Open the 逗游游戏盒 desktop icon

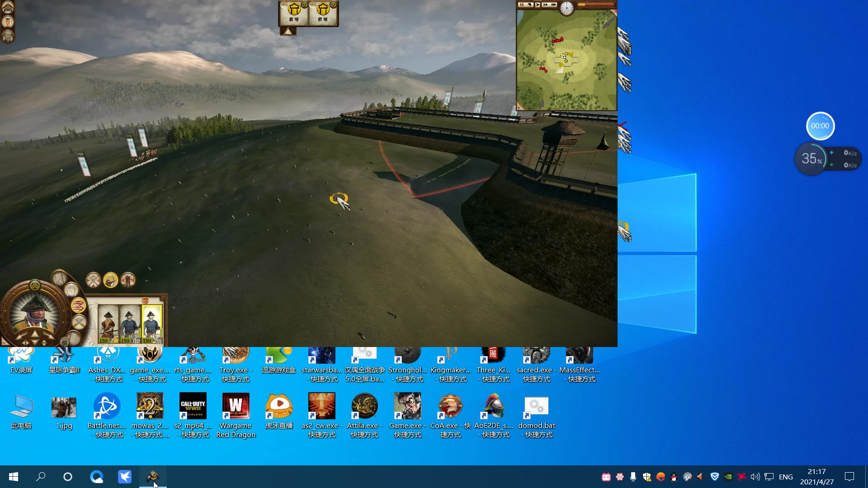click(278, 361)
